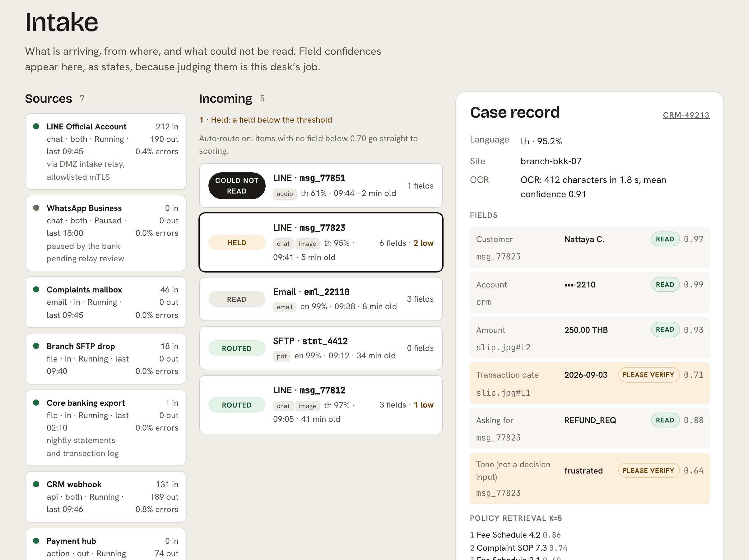
Task: Open routed SFTP item stmt_4412
Action: click(x=321, y=348)
